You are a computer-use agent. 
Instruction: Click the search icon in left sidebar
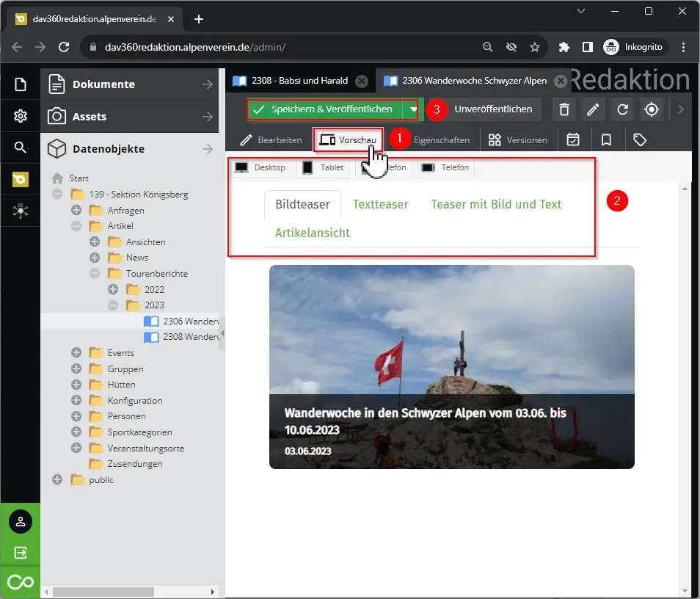[21, 148]
